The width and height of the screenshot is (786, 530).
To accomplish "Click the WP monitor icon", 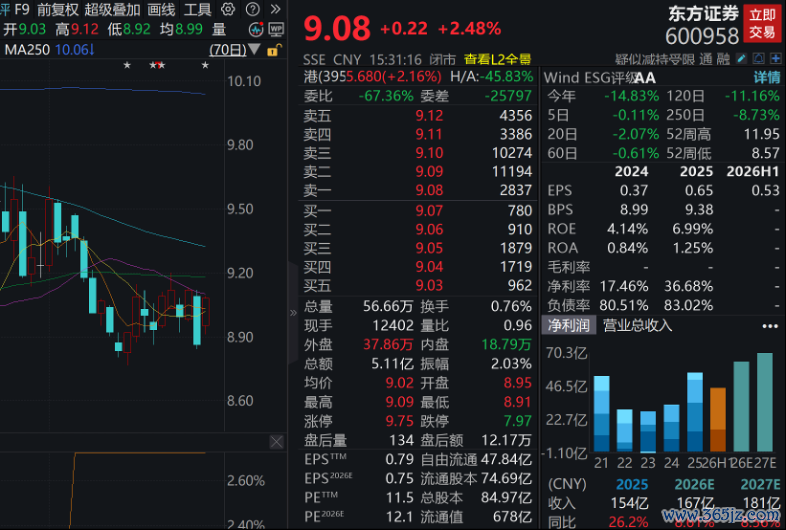I will coord(276,30).
